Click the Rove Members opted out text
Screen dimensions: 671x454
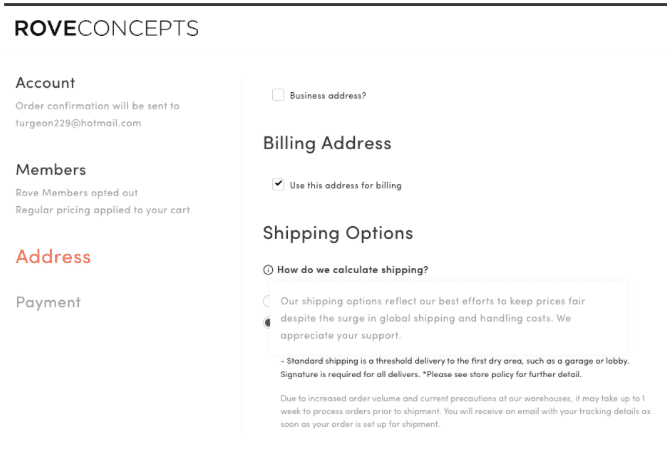77,192
